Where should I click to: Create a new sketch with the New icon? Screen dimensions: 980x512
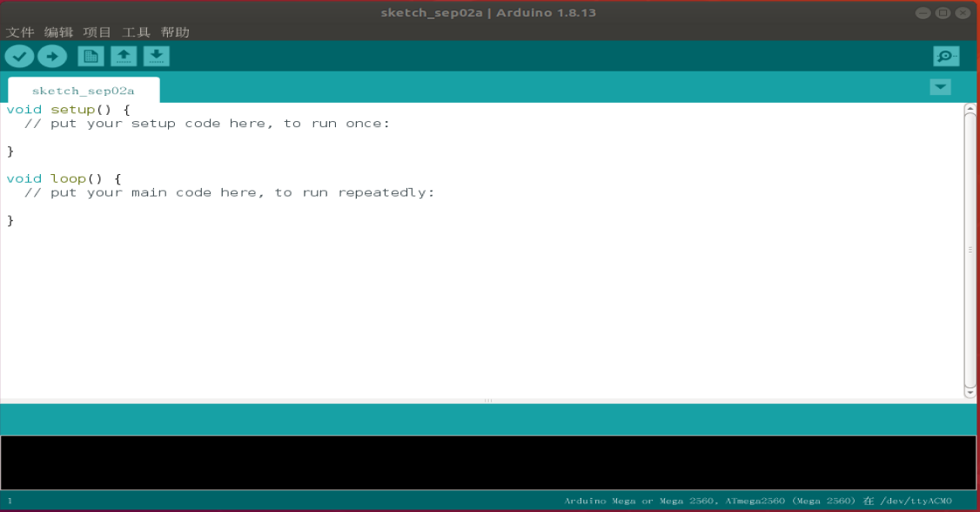[x=91, y=57]
